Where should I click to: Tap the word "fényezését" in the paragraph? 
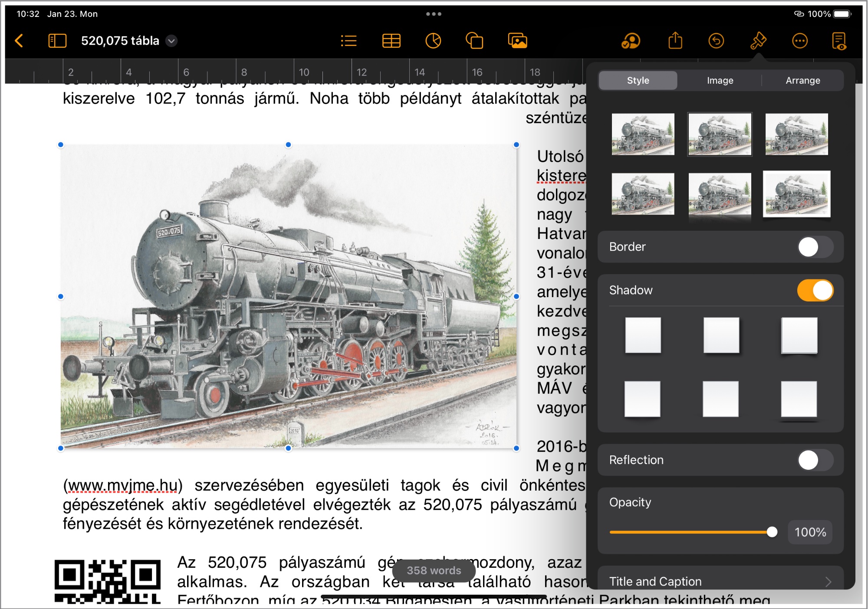[x=102, y=524]
